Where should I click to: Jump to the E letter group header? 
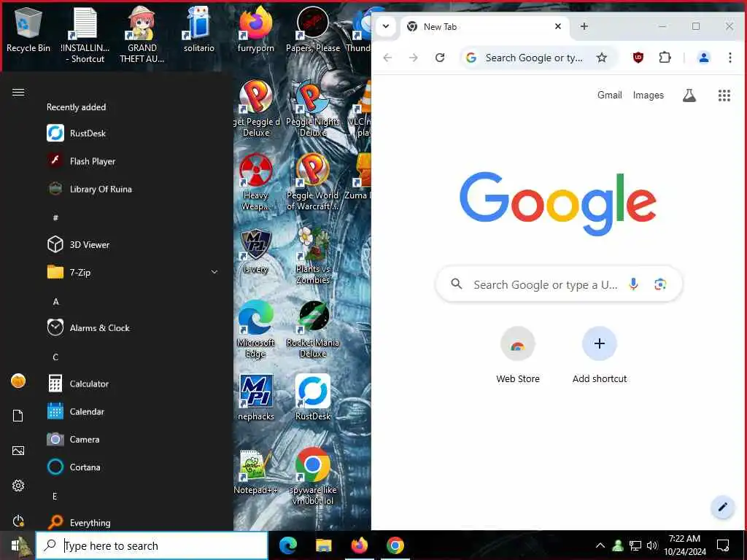[x=55, y=496]
